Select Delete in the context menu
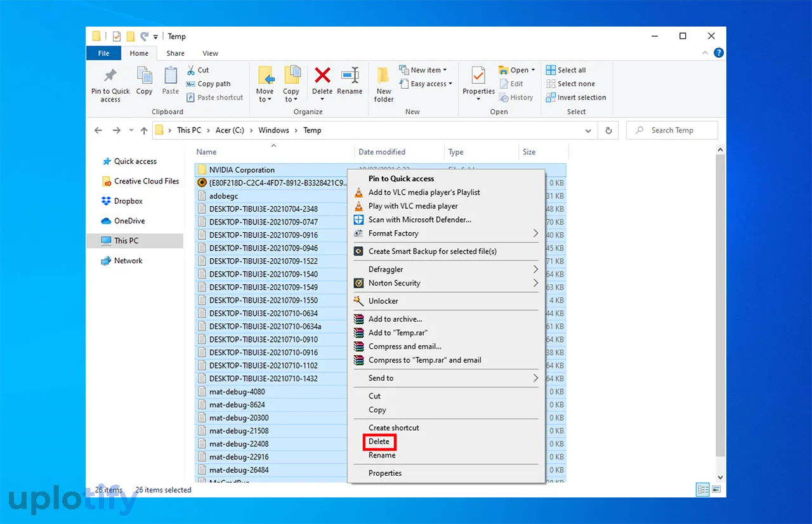Viewport: 812px width, 524px height. pos(379,442)
